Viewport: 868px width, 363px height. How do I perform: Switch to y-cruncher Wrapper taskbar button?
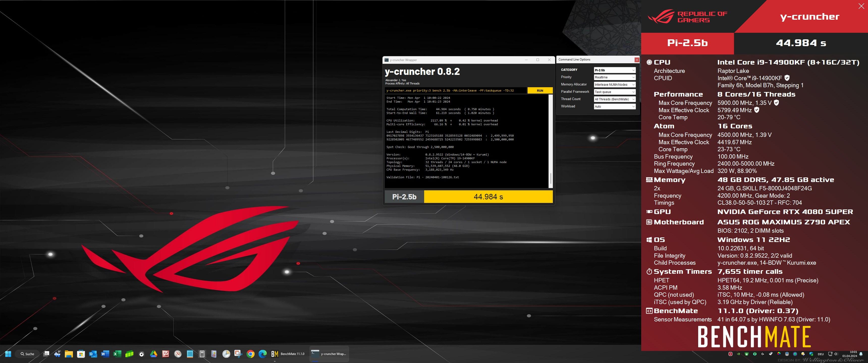tap(329, 354)
